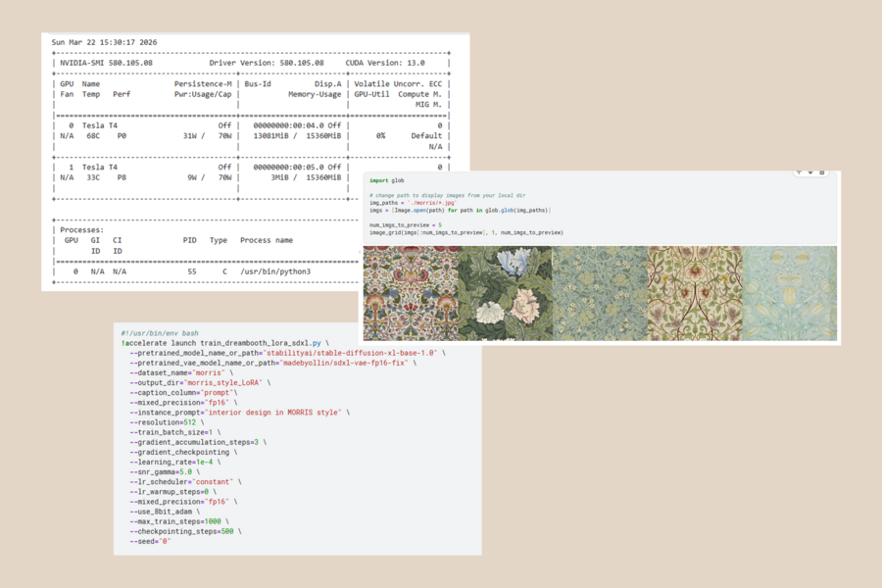Click the '31W / 70W' power value
Image resolution: width=882 pixels, height=588 pixels.
pyautogui.click(x=207, y=136)
